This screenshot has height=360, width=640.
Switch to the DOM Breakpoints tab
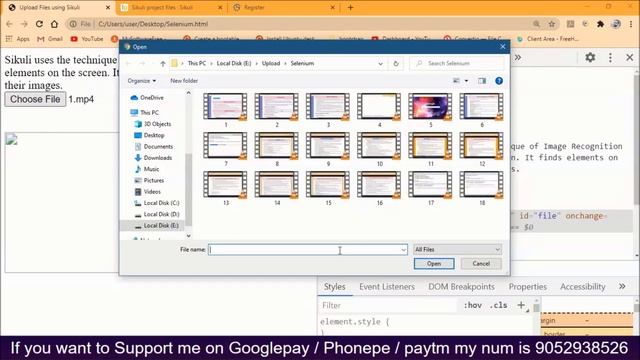pyautogui.click(x=461, y=287)
